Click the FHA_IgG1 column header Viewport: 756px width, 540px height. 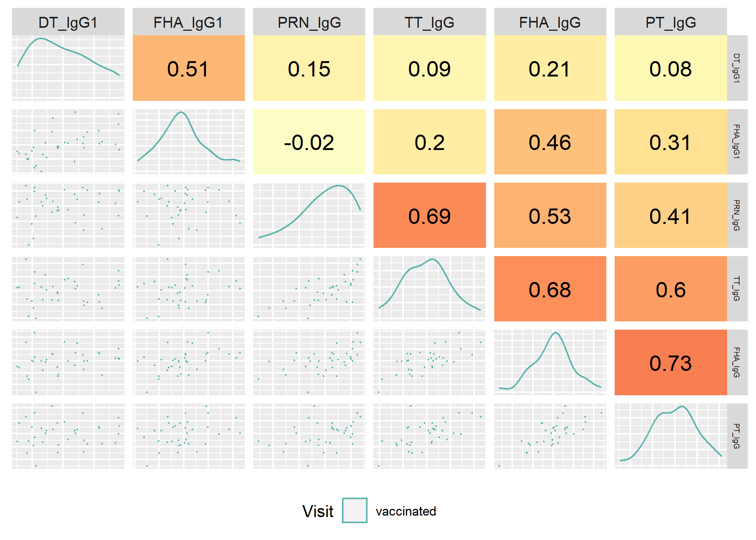coord(189,22)
